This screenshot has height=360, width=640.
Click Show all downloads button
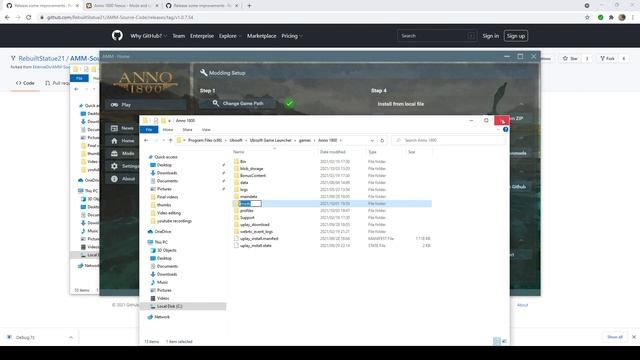(x=615, y=337)
